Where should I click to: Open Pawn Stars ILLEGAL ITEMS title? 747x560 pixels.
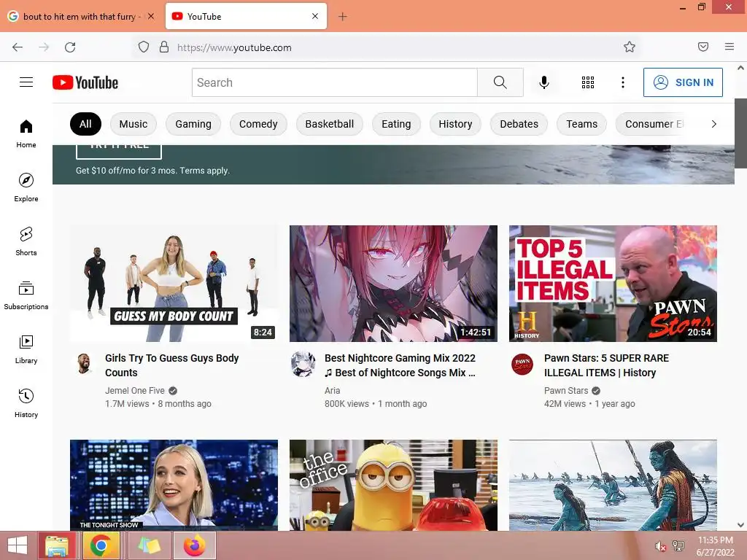click(606, 365)
